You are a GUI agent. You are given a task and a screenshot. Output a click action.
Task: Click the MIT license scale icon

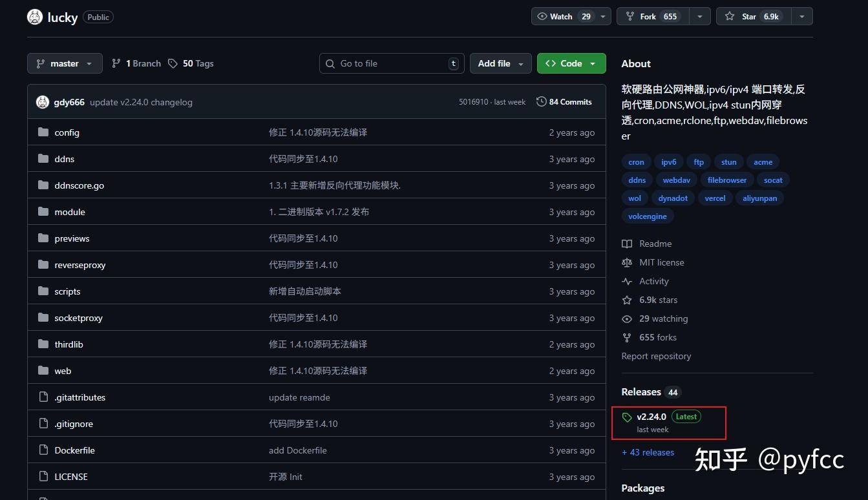pyautogui.click(x=627, y=262)
